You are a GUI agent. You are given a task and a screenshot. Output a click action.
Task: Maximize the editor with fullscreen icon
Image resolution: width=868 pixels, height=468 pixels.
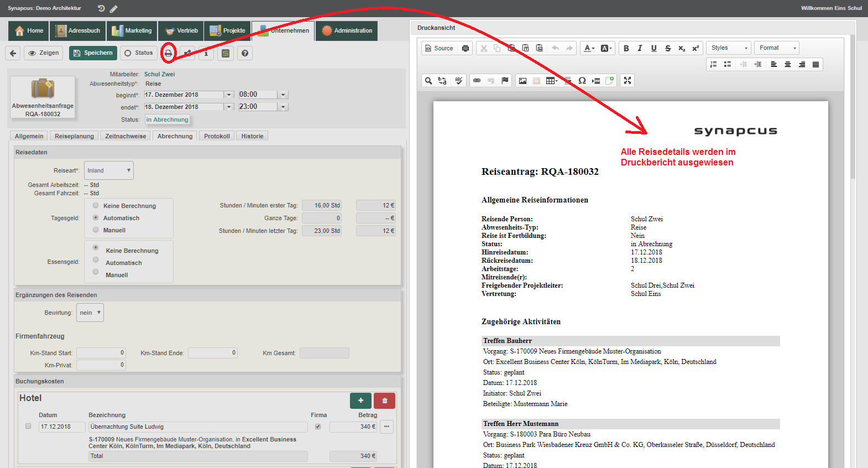coord(627,81)
